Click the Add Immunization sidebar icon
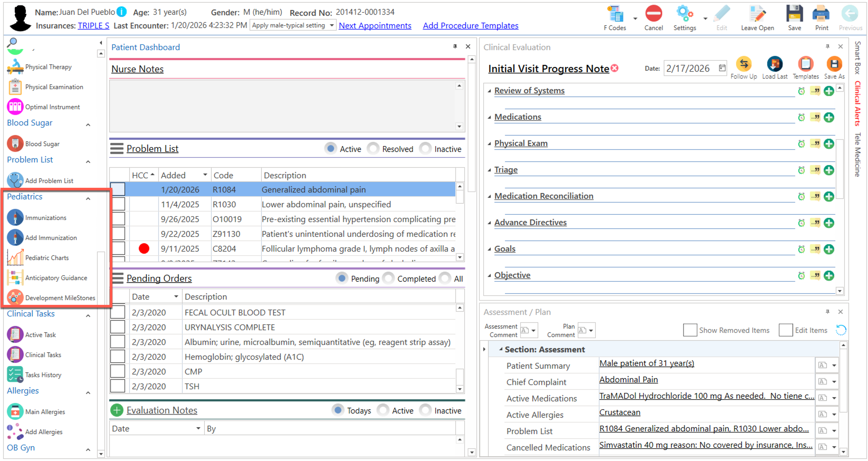 click(16, 237)
